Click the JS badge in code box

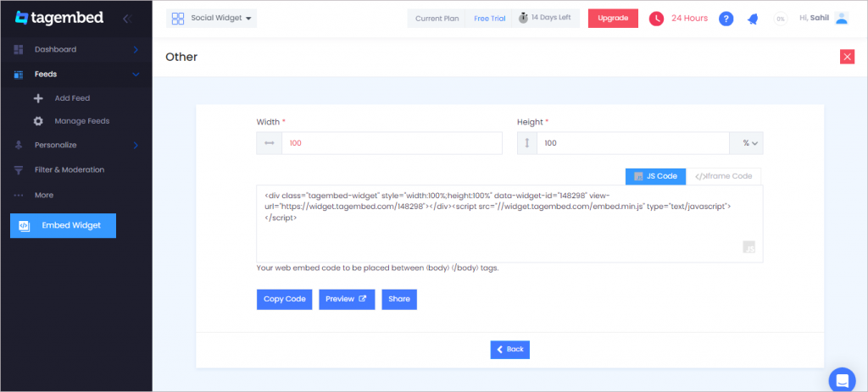[x=749, y=247]
